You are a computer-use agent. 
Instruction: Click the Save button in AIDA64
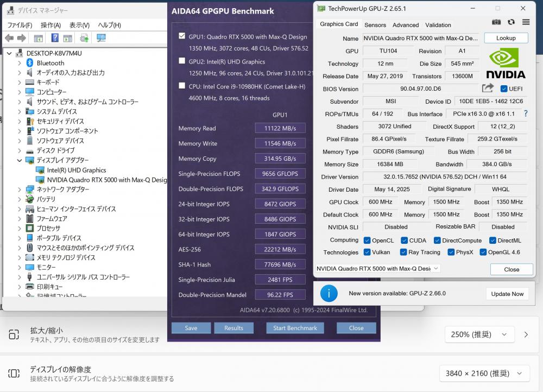[x=191, y=328]
